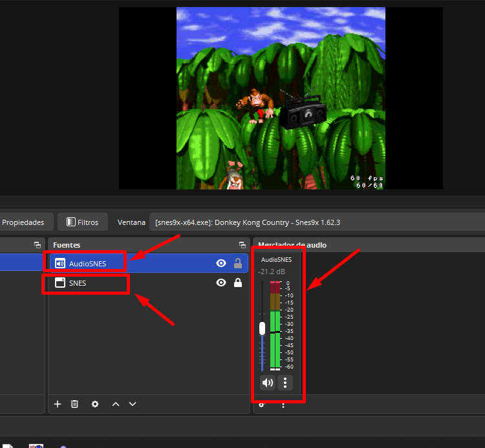Lock the AudioSNES source

coord(238,263)
